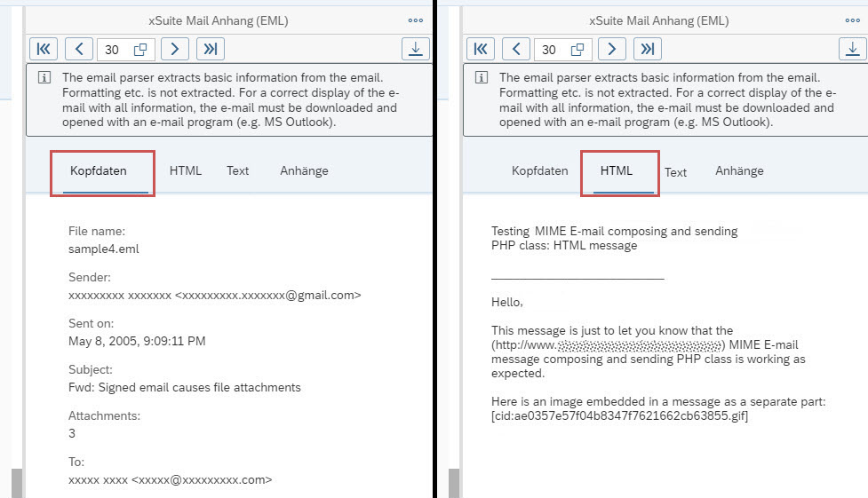The height and width of the screenshot is (498, 868).
Task: Go to last page in left panel
Action: click(x=211, y=49)
